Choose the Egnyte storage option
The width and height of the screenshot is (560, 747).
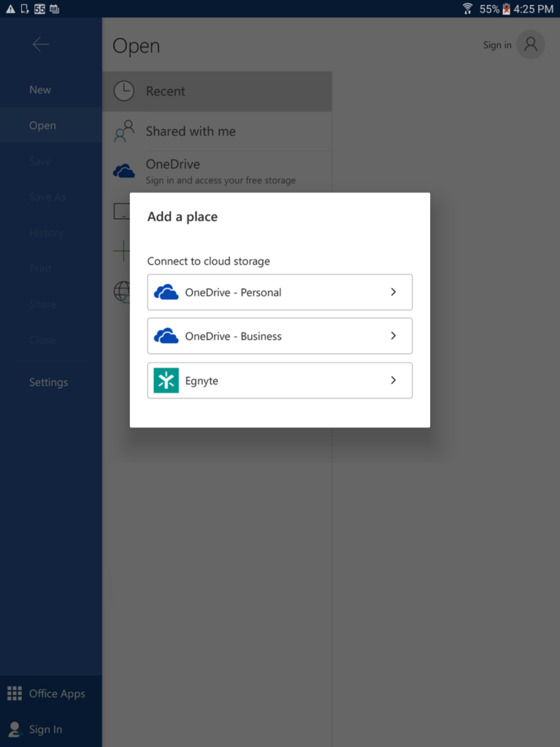point(279,381)
